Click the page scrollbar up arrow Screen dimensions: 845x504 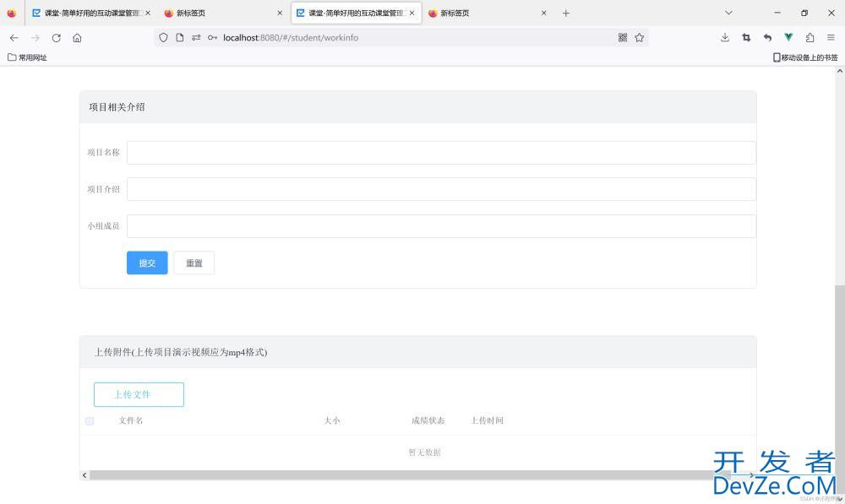click(840, 71)
